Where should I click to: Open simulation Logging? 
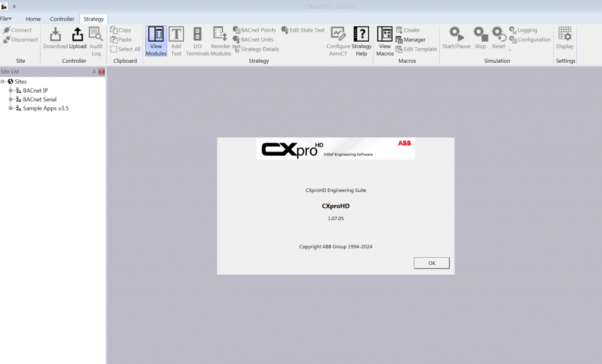(x=523, y=30)
